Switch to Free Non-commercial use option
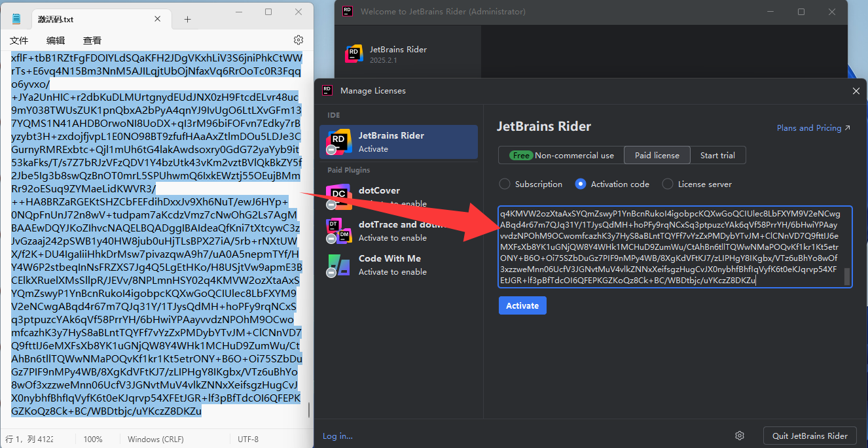Viewport: 868px width, 448px height. click(x=561, y=156)
